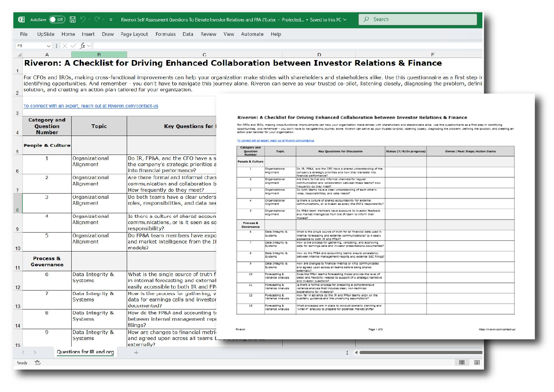Viewport: 554px width, 392px height.
Task: Click into the Search box
Action: tap(418, 19)
